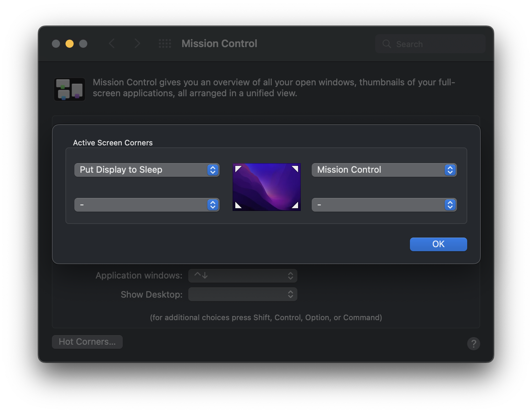This screenshot has height=413, width=532.
Task: Open the bottom-right corner action dropdown
Action: pos(384,205)
